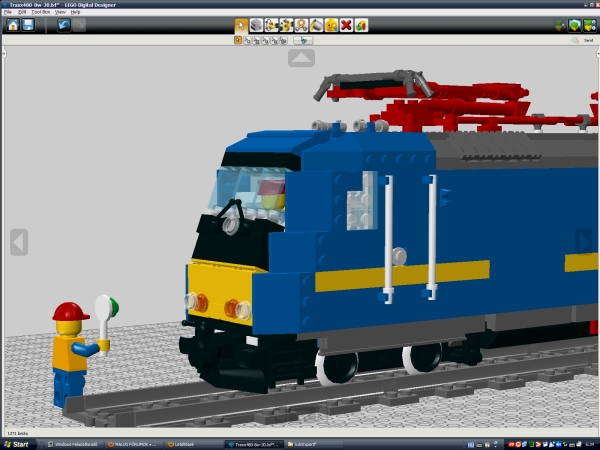Activate the Selection arrow tool

(x=241, y=26)
